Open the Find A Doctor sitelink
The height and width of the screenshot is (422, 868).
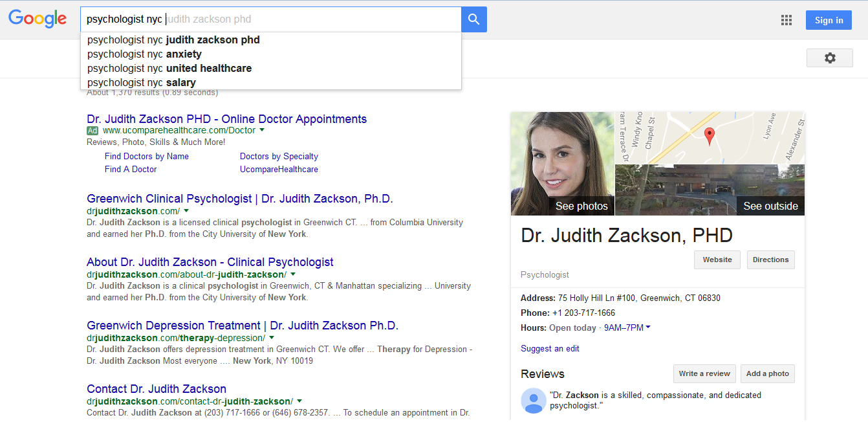pyautogui.click(x=131, y=169)
